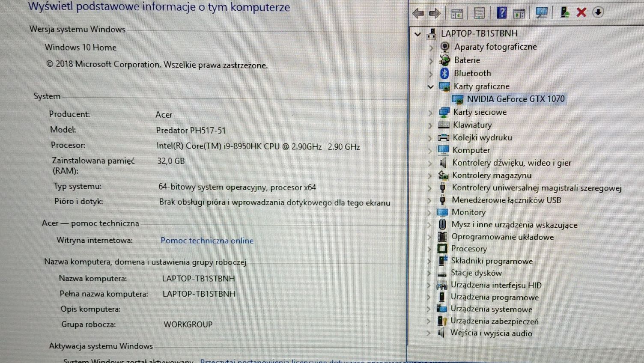Click the network adapter icon beside Karty sieciowe
This screenshot has width=644, height=363.
[x=444, y=112]
